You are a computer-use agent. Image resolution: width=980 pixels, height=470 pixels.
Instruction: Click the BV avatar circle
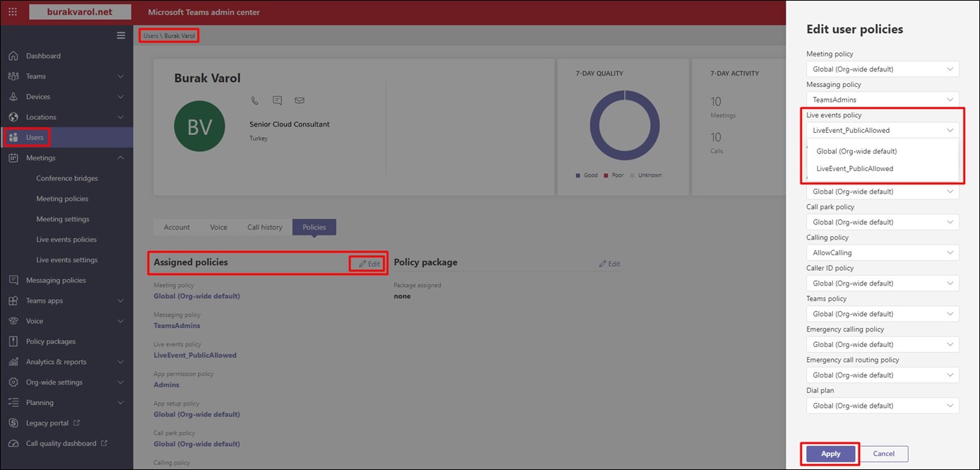click(x=199, y=127)
